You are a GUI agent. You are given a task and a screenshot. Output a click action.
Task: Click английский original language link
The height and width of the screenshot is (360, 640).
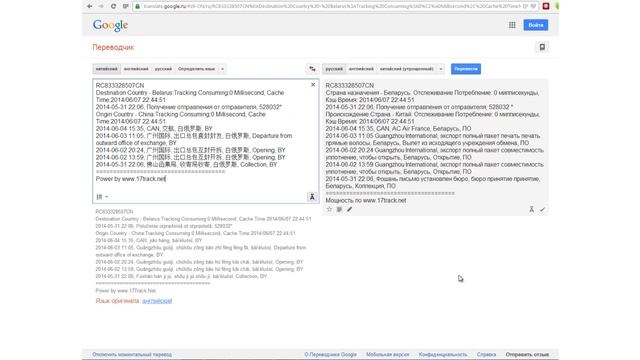coord(157,301)
